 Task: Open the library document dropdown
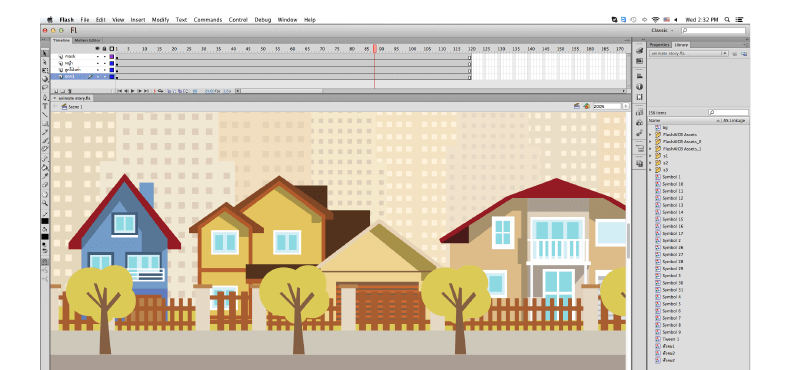pyautogui.click(x=688, y=53)
